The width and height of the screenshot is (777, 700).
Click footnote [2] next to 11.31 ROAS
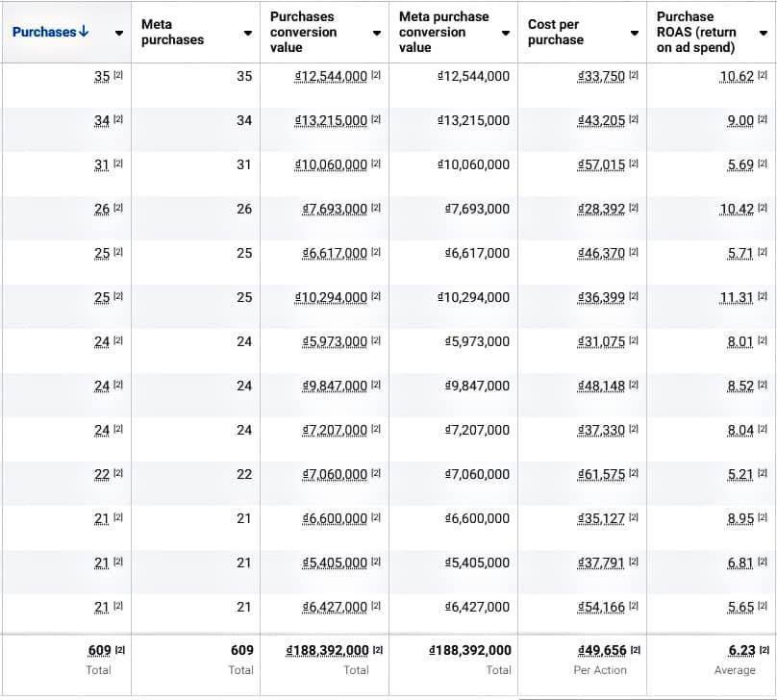(763, 297)
